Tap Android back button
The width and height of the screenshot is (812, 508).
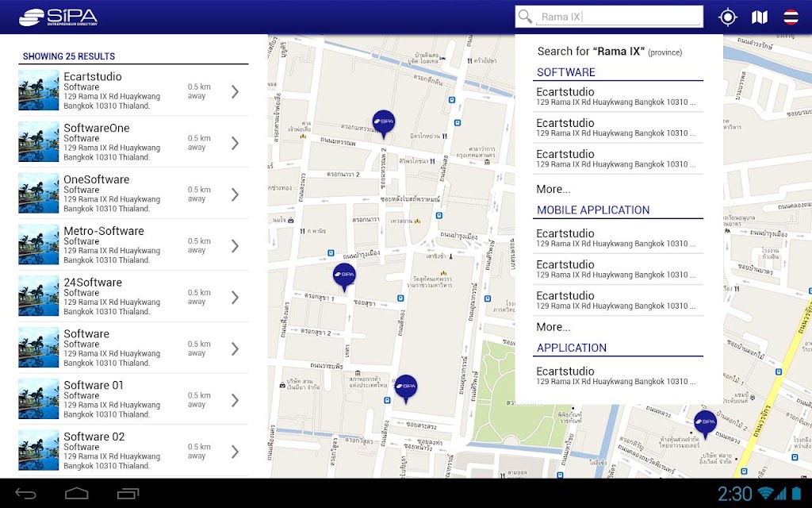[25, 494]
